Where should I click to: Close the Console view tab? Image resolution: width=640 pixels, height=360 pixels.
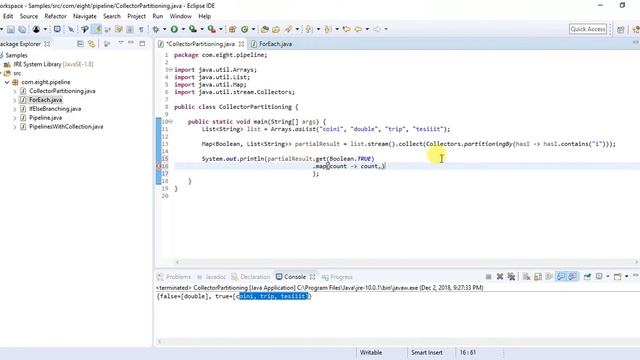(312, 277)
